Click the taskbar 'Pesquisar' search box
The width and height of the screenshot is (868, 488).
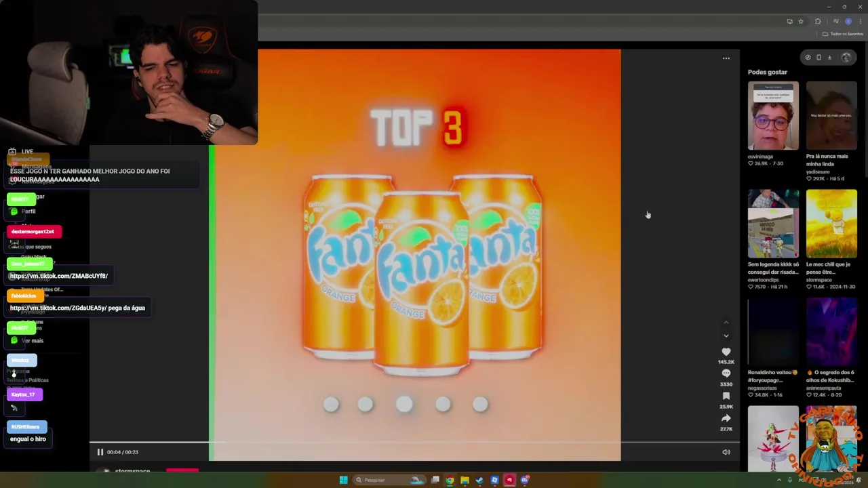[388, 480]
